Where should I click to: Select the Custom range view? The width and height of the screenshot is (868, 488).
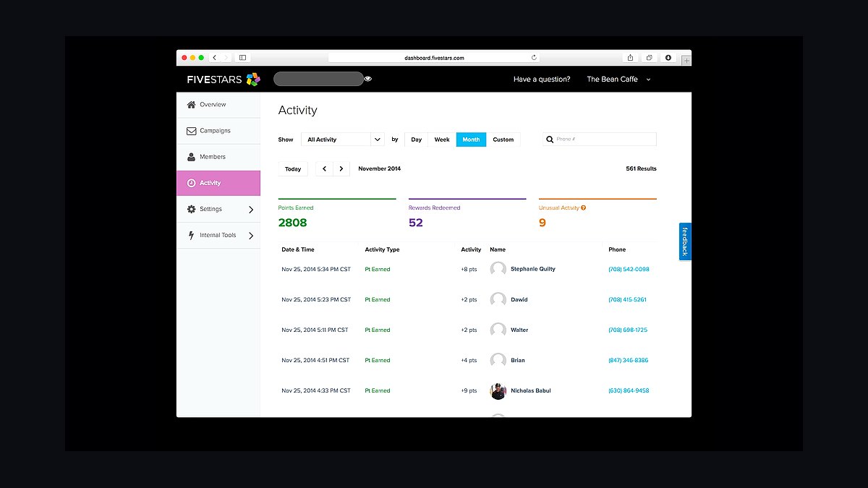tap(503, 140)
